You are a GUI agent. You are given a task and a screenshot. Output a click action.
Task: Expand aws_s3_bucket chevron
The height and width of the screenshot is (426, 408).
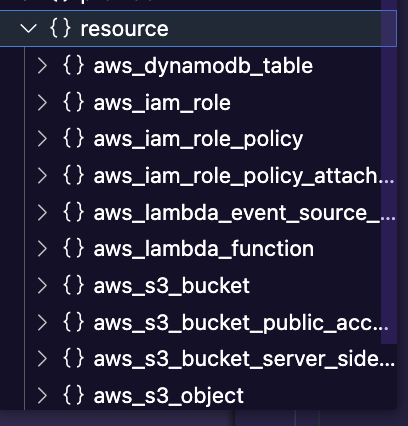tap(42, 286)
